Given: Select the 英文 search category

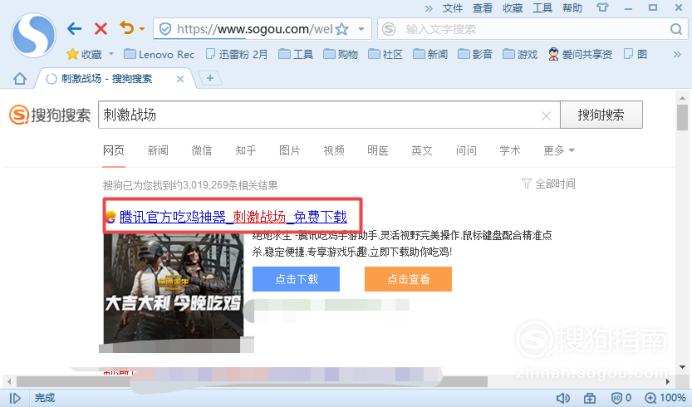Looking at the screenshot, I should click(x=421, y=151).
